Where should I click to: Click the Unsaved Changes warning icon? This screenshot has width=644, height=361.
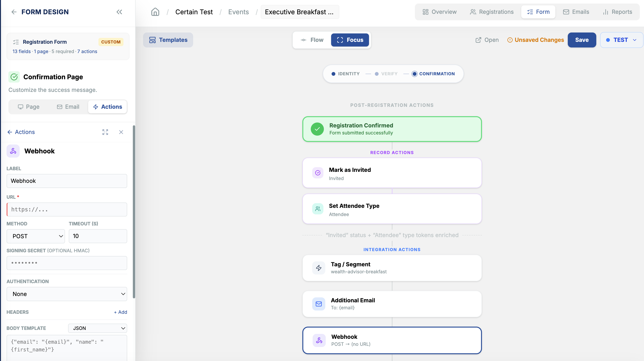pyautogui.click(x=510, y=40)
